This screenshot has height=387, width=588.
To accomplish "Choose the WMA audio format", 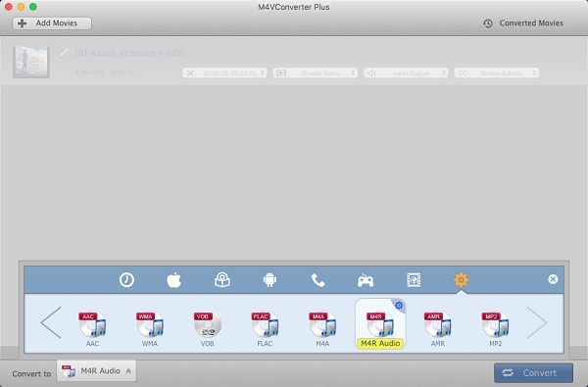I will 150,328.
